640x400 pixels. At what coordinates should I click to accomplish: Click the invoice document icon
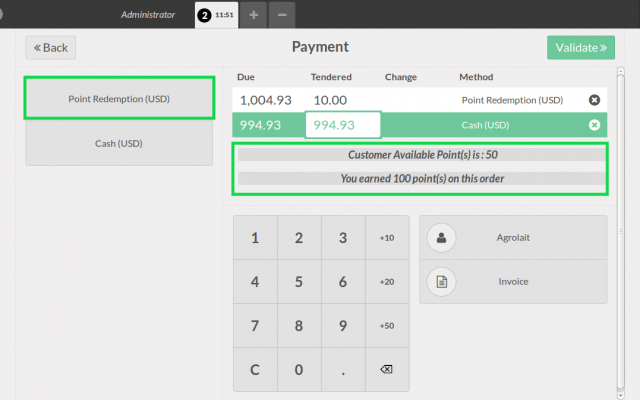point(441,282)
